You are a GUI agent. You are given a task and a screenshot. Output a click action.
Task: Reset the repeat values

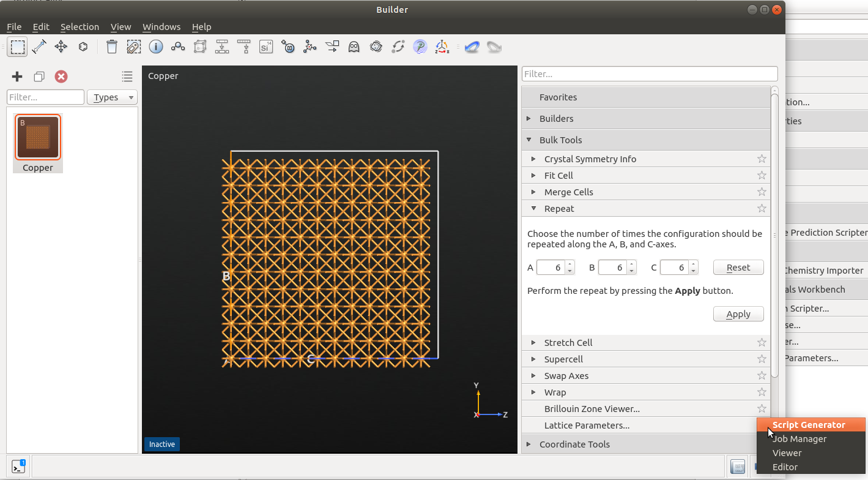coord(738,268)
